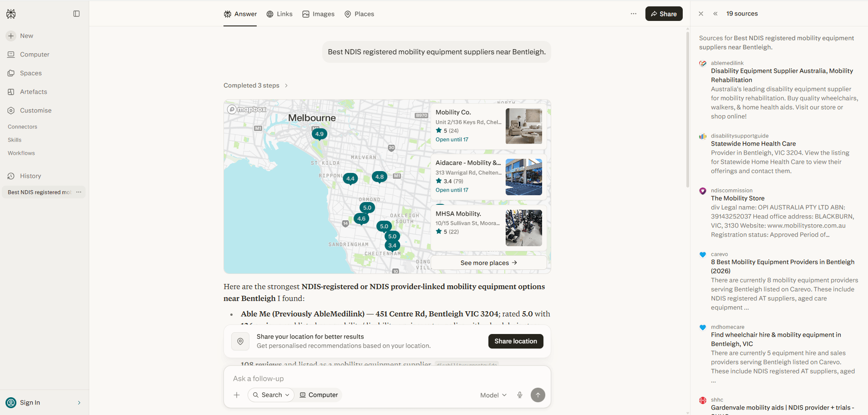Start a New thread
This screenshot has height=415, width=868.
(20, 36)
